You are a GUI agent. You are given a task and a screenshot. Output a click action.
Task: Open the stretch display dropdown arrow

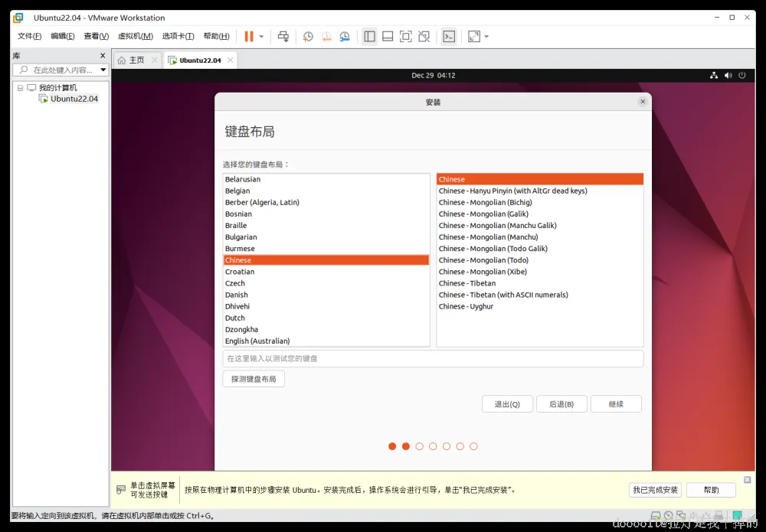(x=486, y=37)
